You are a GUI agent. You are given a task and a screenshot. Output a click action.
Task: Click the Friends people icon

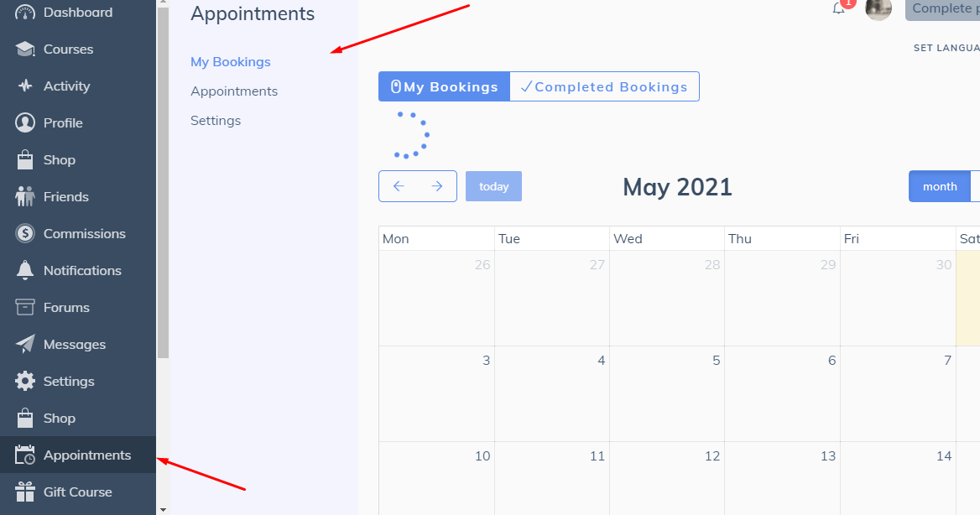[25, 196]
